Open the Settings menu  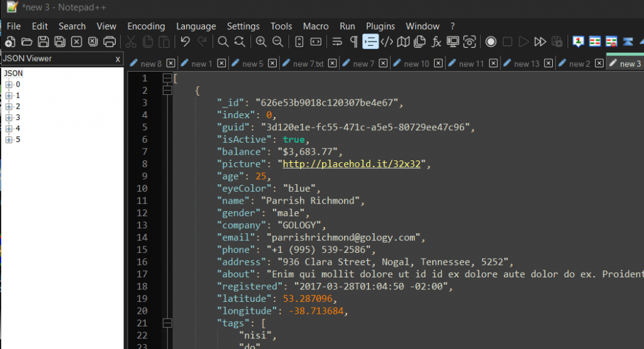(x=243, y=26)
